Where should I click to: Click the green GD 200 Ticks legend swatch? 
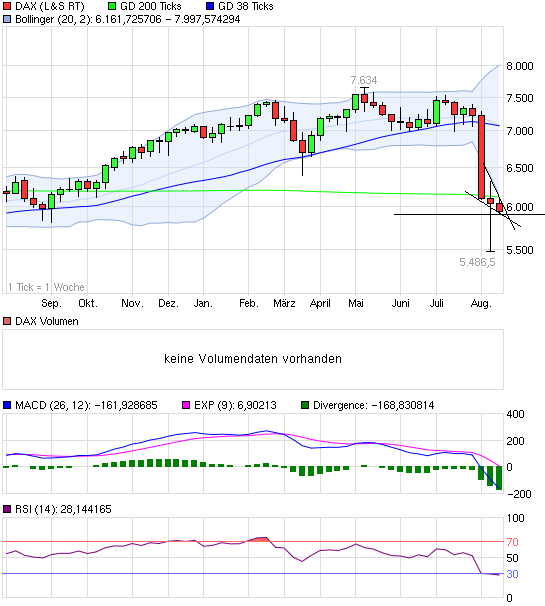tap(112, 7)
